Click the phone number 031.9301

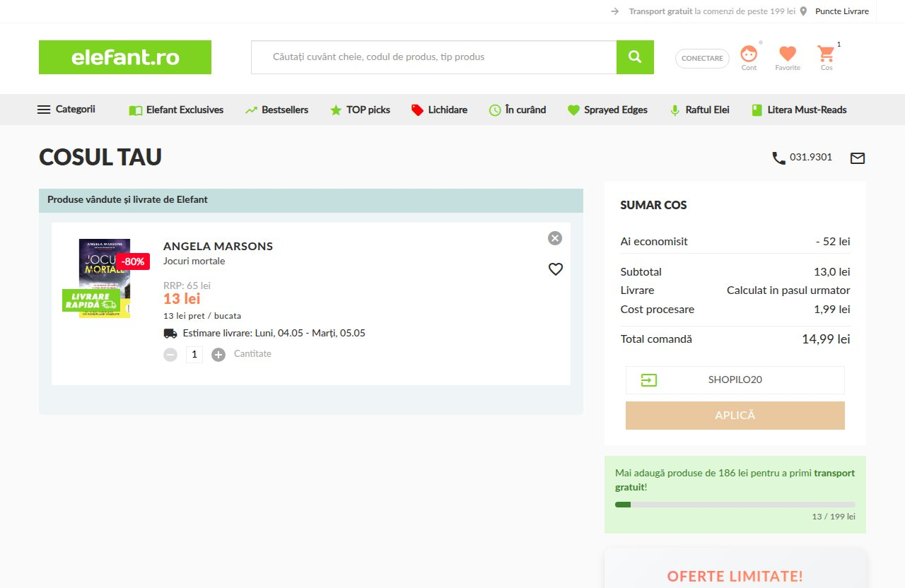pyautogui.click(x=811, y=158)
